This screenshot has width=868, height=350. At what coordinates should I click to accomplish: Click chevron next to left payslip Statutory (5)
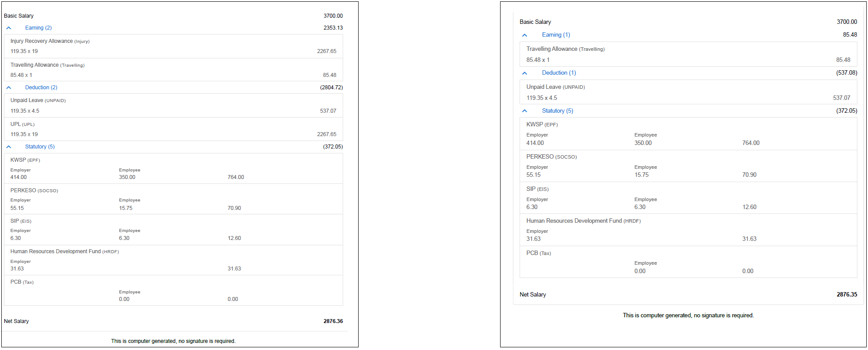point(9,147)
